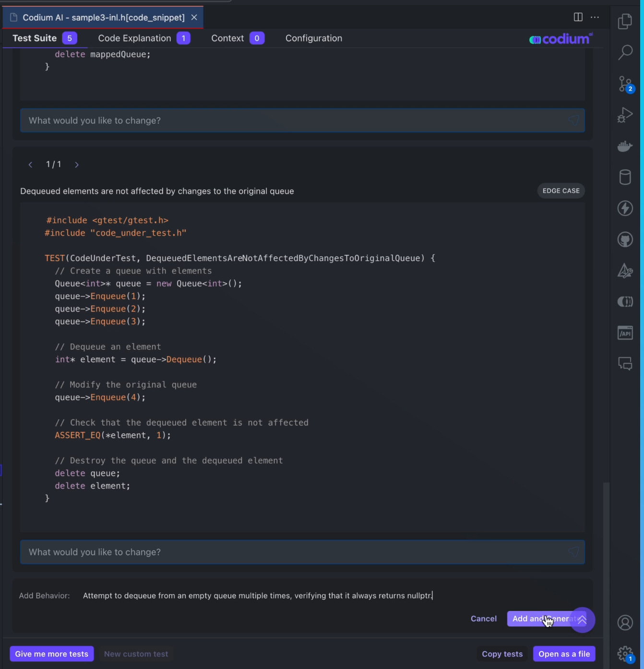Click the 'Queue<int>* queue = new Queue<int>();' line
Viewport: 644px width, 669px height.
tap(148, 284)
